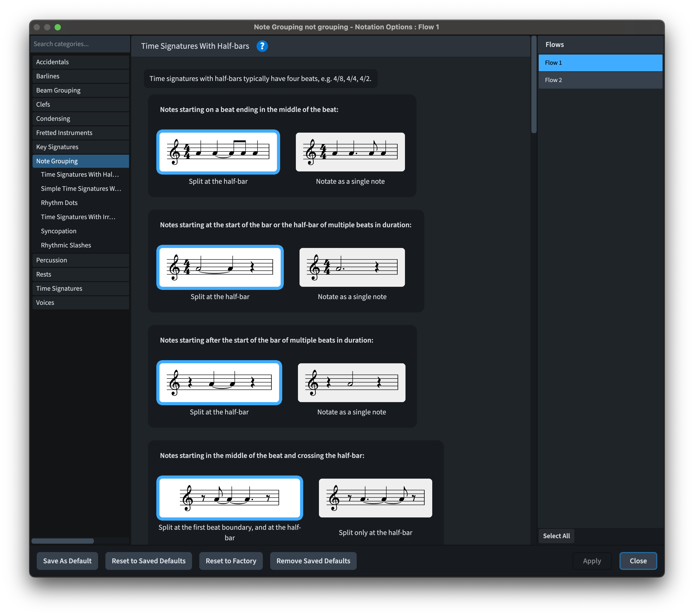
Task: Click the Select All button
Action: [x=556, y=536]
